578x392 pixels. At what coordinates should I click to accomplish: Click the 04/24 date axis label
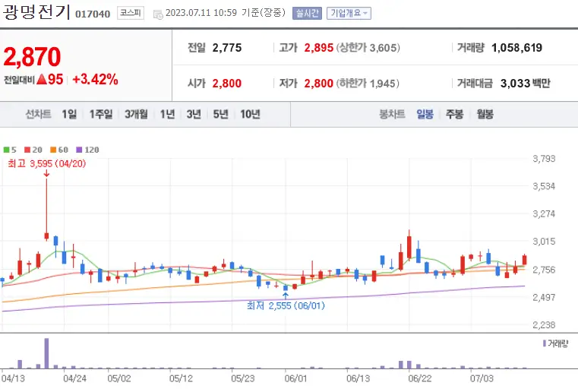pyautogui.click(x=75, y=378)
